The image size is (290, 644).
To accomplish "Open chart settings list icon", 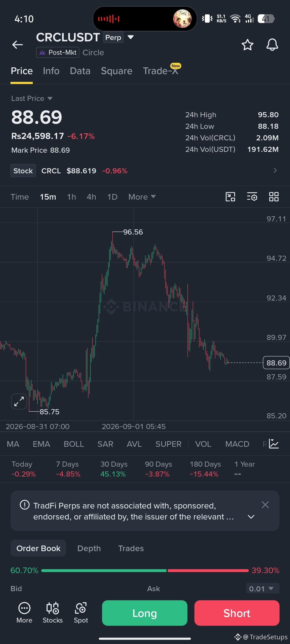I will 252,197.
